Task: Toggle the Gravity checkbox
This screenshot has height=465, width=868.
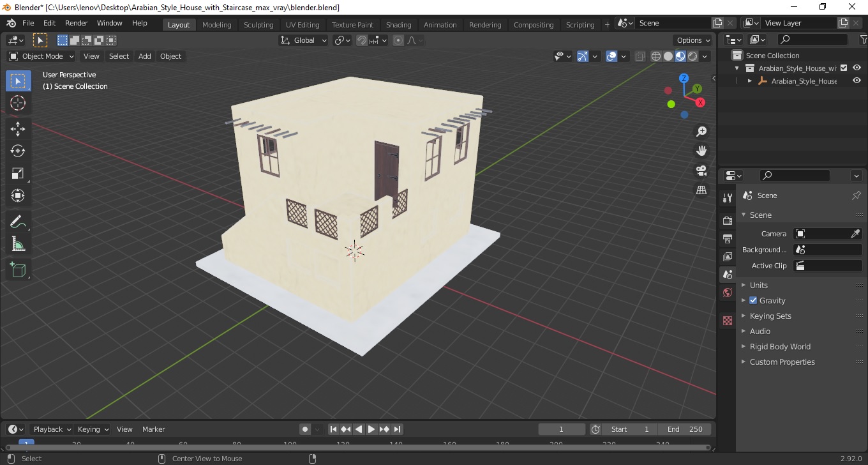Action: point(753,300)
